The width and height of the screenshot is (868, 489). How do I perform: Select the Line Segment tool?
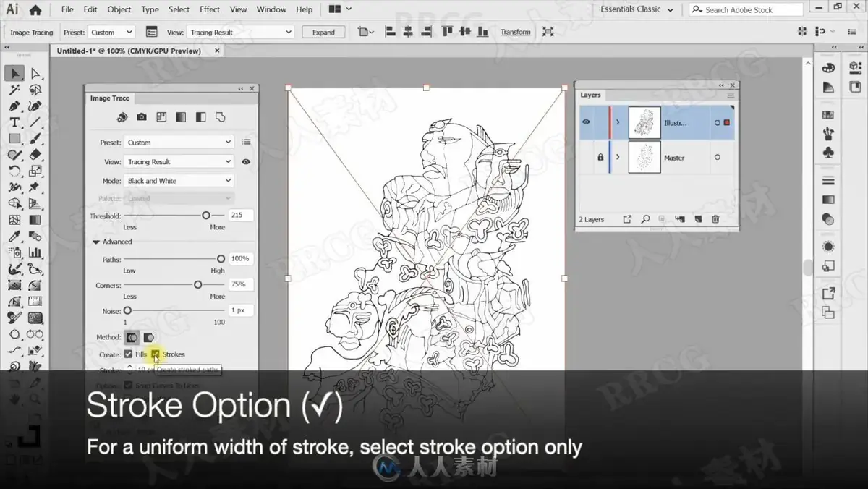coord(35,123)
